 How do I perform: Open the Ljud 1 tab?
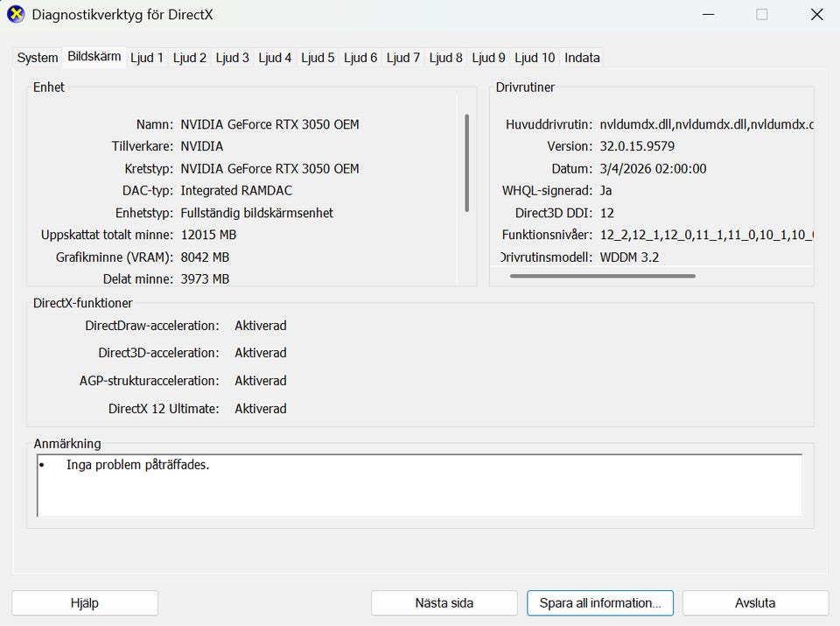[x=147, y=58]
